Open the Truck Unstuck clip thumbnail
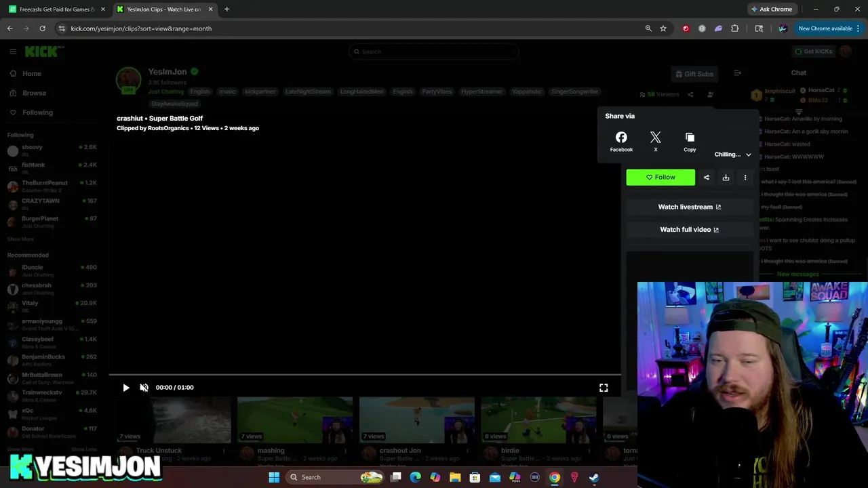The width and height of the screenshot is (868, 488). tap(173, 420)
